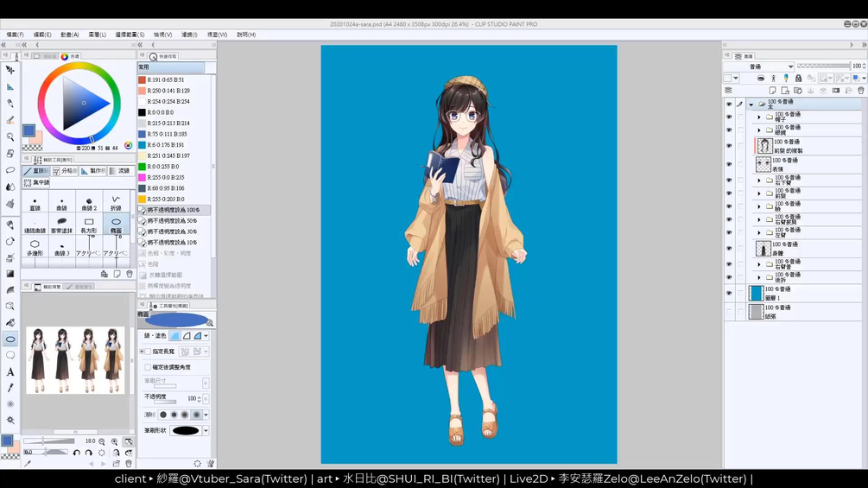Select the Balloon tool in left toolbar

(10, 355)
